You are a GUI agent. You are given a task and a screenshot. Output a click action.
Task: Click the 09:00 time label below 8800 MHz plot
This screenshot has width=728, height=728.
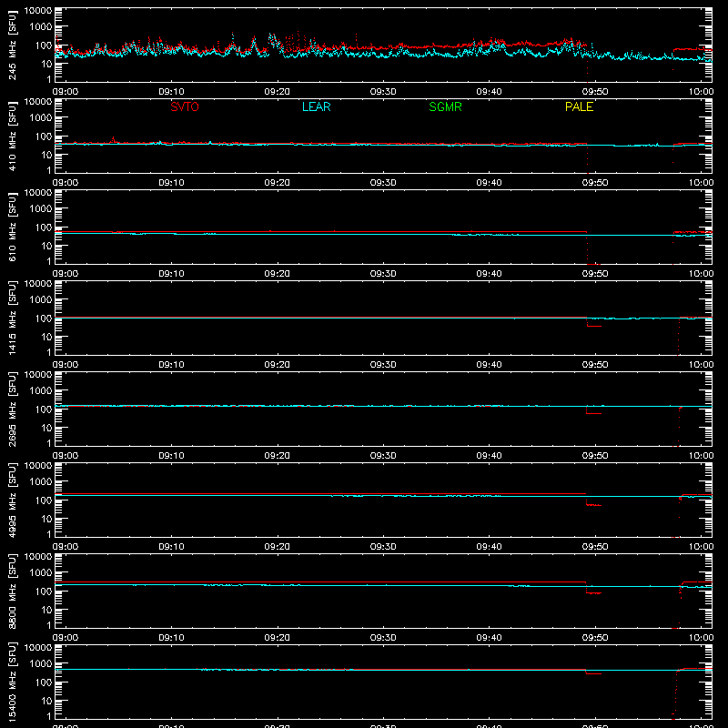coord(66,638)
